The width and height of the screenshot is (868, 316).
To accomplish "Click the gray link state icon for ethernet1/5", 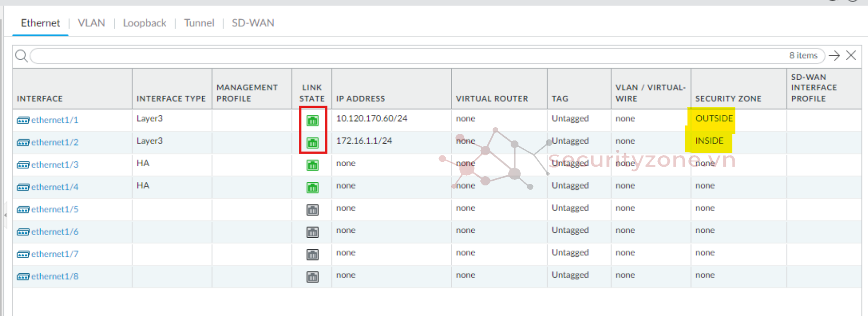I will [312, 210].
